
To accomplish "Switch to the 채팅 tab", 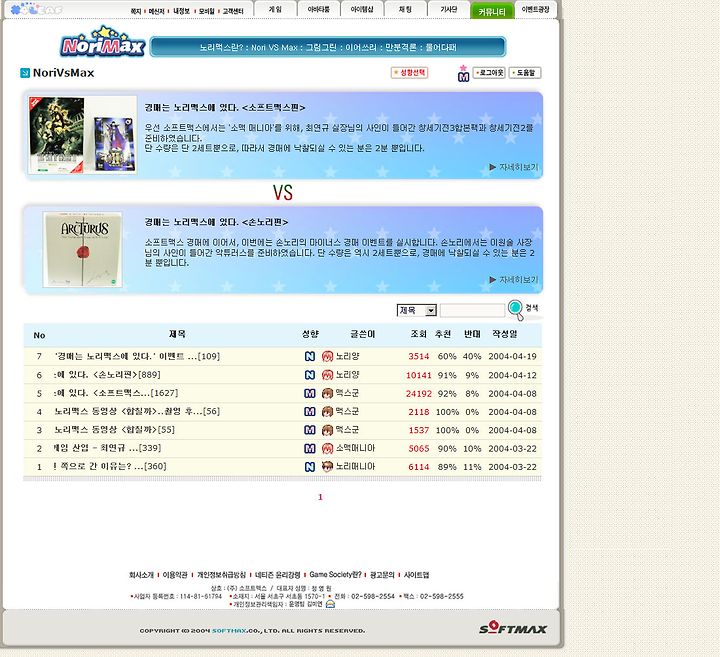I will pos(405,9).
